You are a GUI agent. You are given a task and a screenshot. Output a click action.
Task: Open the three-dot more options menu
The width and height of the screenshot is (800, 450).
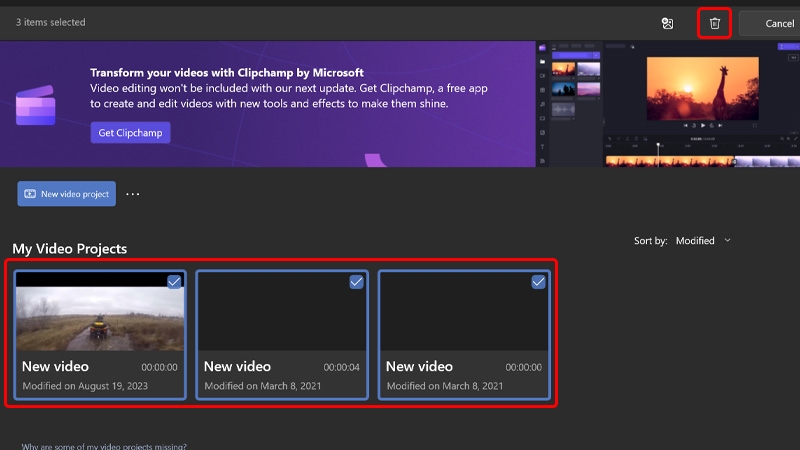coord(133,194)
